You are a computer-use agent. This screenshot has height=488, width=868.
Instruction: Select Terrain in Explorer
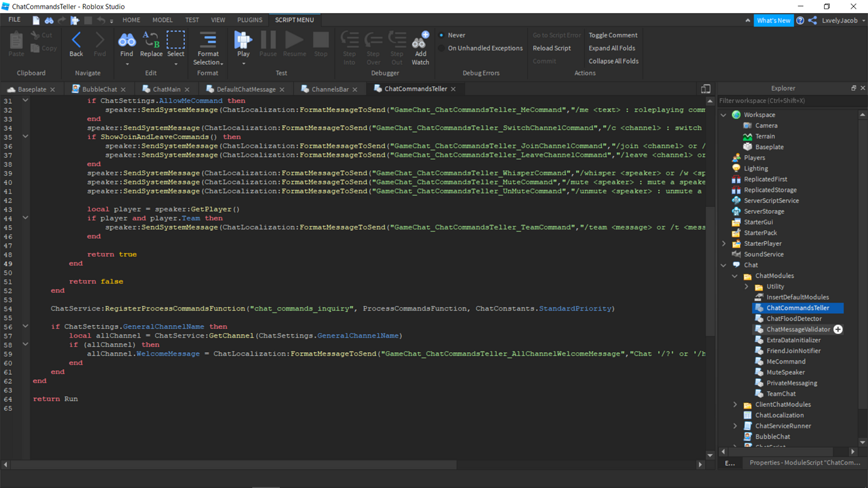click(x=765, y=136)
